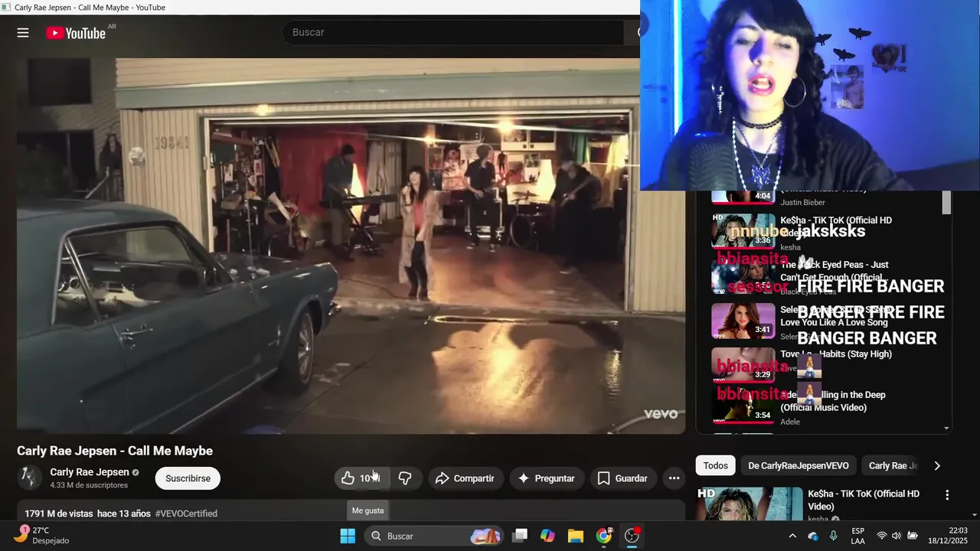Select the partially visible Carly Rae filter chip

coord(892,465)
